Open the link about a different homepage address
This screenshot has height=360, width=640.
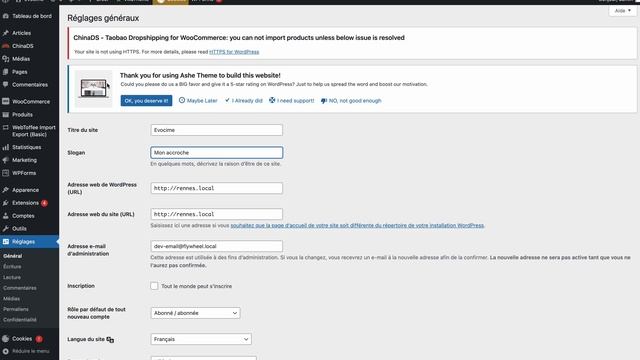[x=357, y=225]
